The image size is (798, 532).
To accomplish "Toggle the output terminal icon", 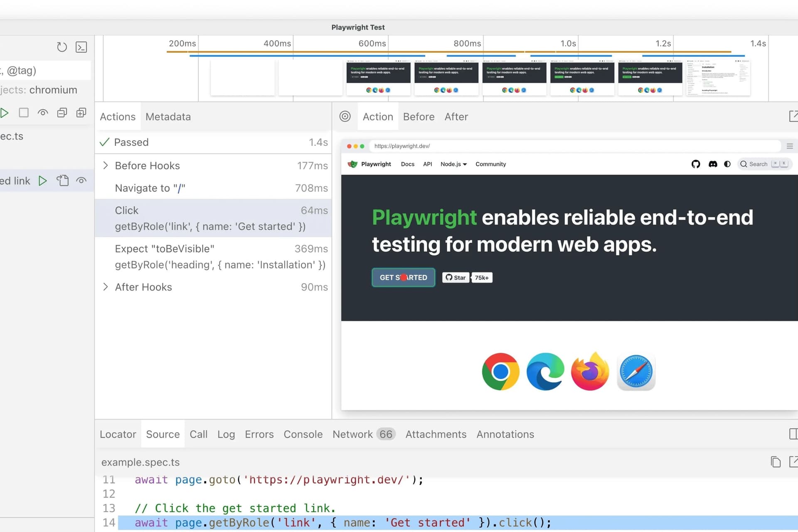I will click(x=81, y=47).
